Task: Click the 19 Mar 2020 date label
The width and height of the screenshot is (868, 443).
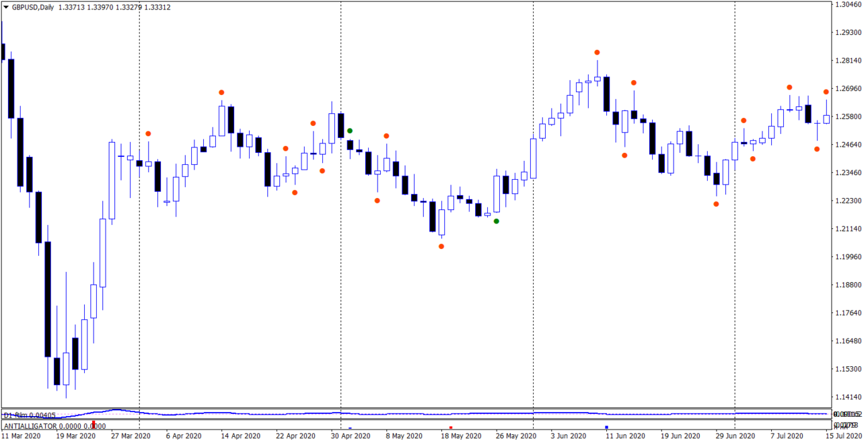Action: [x=75, y=436]
